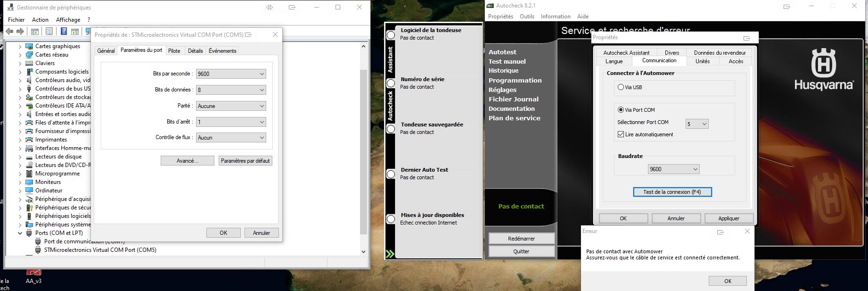868x291 pixels.
Task: Click the Ordinateur computer icon
Action: (29, 191)
